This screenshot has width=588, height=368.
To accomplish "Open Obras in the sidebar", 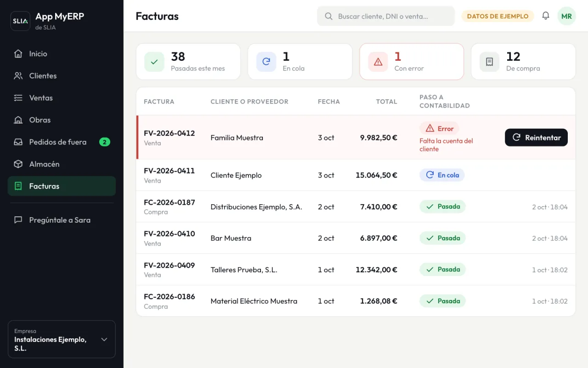I will [x=62, y=120].
